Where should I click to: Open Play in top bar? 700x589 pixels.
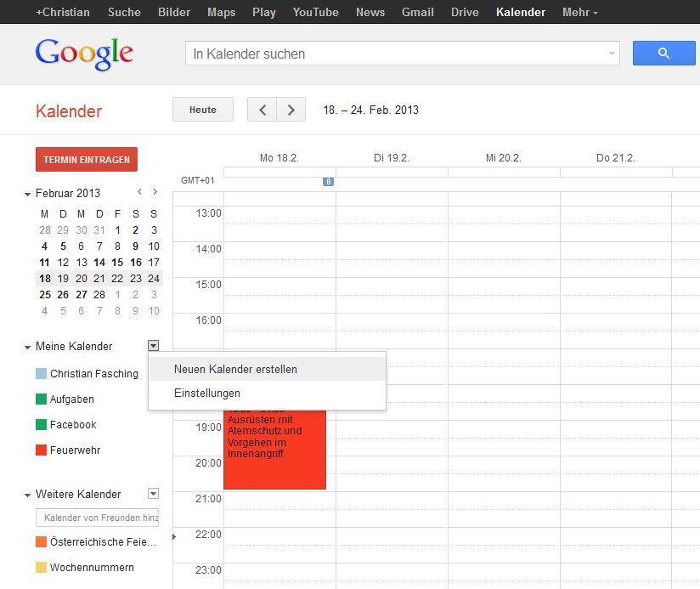(264, 12)
